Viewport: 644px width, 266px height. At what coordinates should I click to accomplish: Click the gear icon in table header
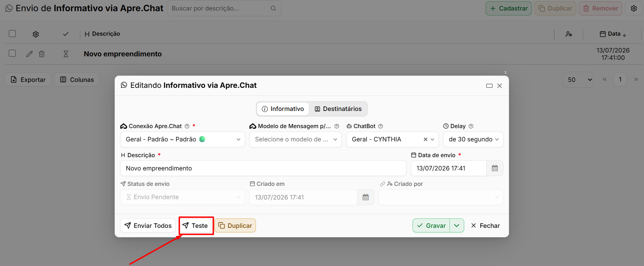coord(36,34)
